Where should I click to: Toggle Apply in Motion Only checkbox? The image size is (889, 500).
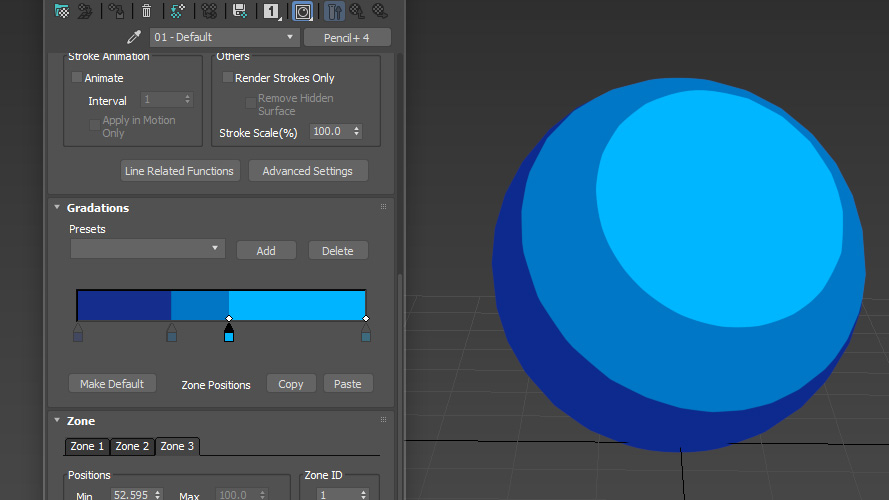point(95,125)
